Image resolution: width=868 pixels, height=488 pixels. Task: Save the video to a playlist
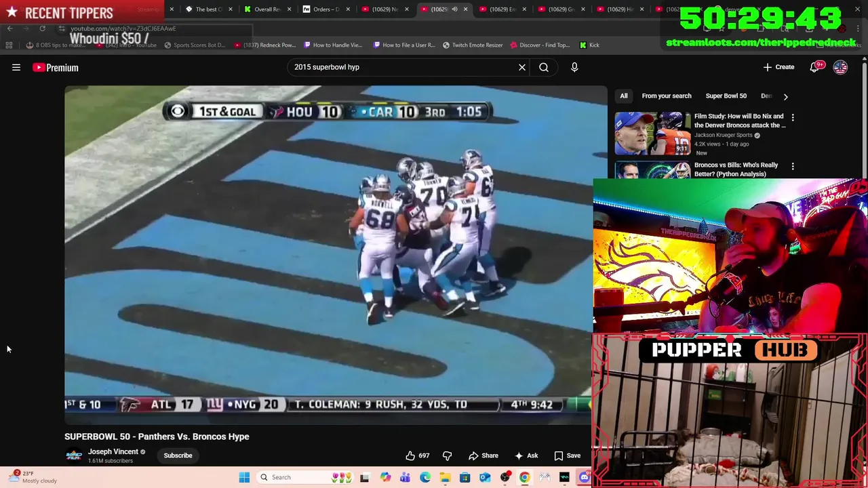click(x=568, y=455)
